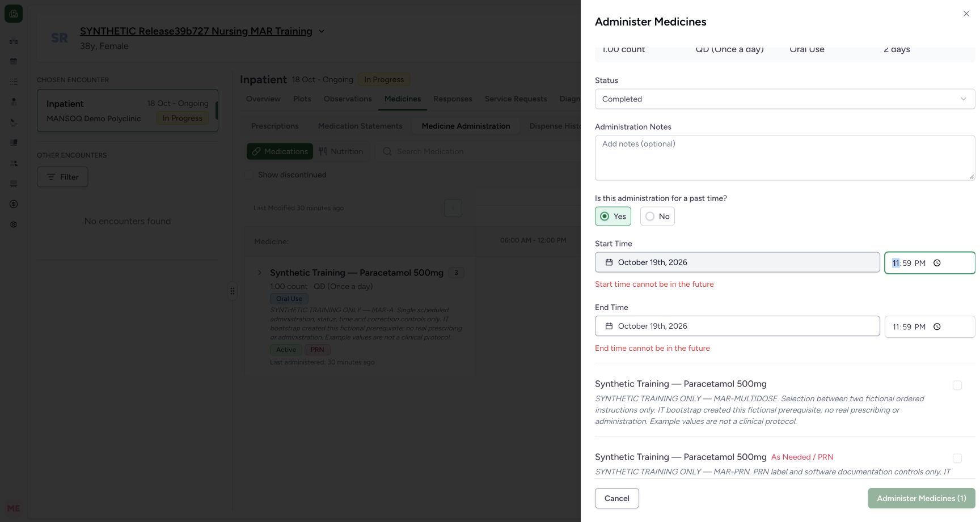Open the list icon in left sidebar
980x522 pixels.
[14, 82]
